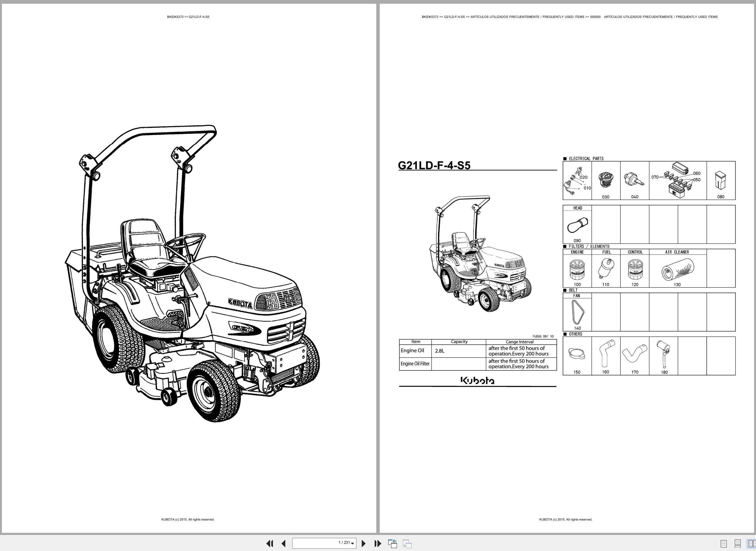Click control filter part 120
756x551 pixels.
coord(635,270)
